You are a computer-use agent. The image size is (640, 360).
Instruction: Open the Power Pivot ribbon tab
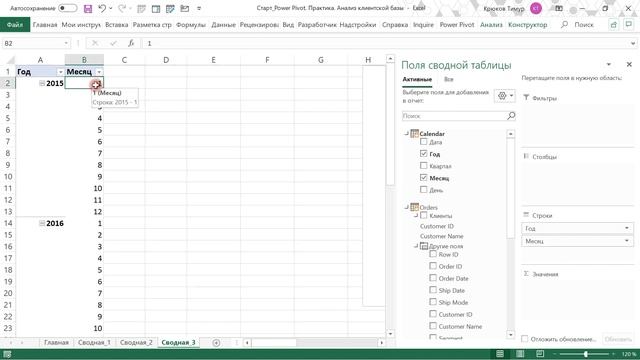pos(457,24)
